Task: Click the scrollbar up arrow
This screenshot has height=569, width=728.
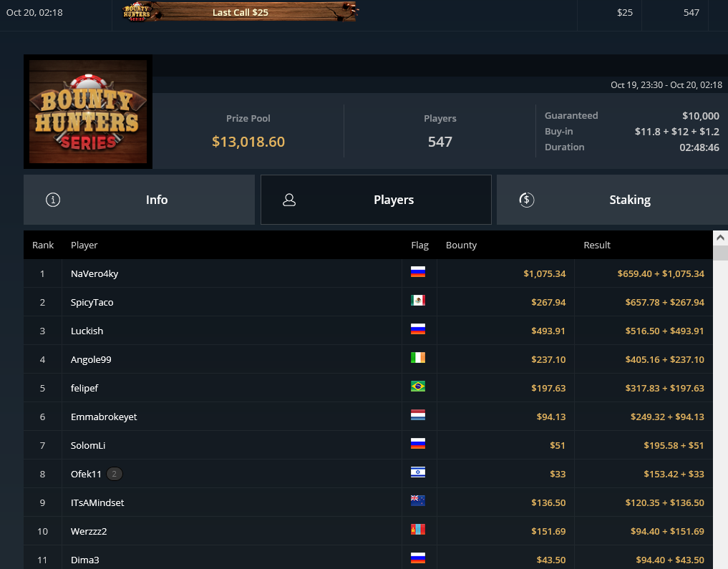Action: pyautogui.click(x=720, y=238)
